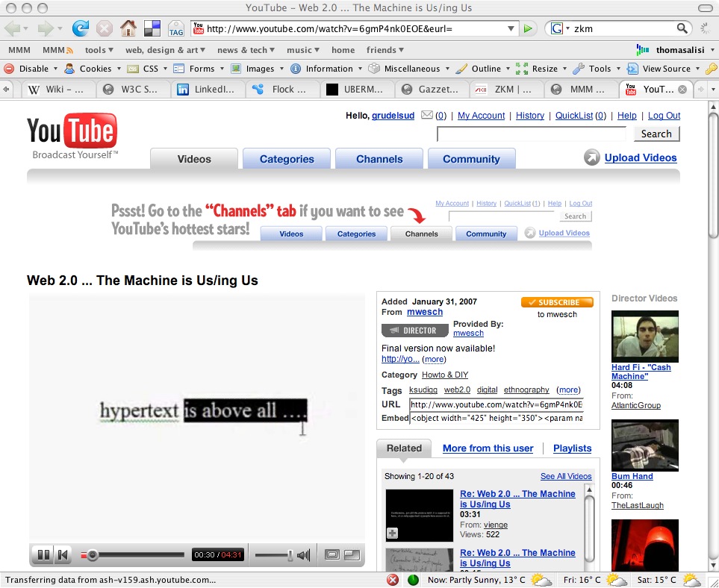Subscribe to mwesch with the orange button
The image size is (719, 588).
(x=557, y=302)
